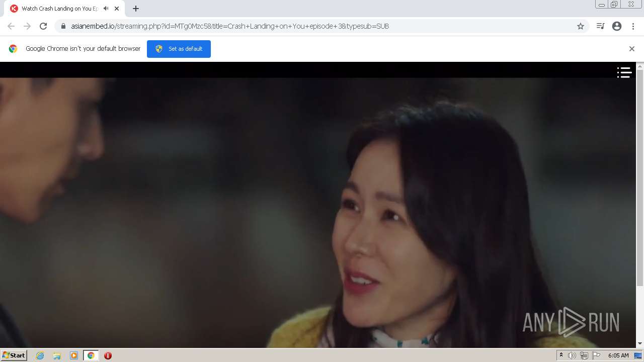This screenshot has width=644, height=362.
Task: Reload the current page
Action: pyautogui.click(x=43, y=26)
